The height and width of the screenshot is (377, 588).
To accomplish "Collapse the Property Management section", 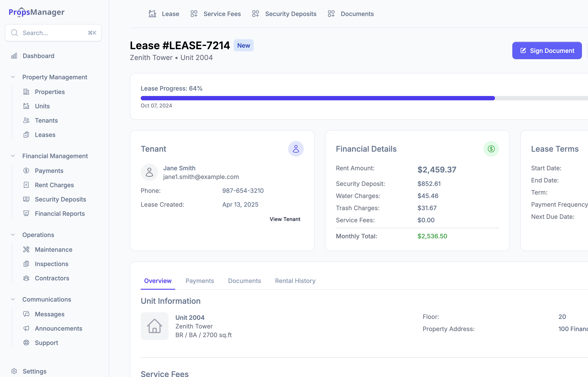I will (x=13, y=77).
